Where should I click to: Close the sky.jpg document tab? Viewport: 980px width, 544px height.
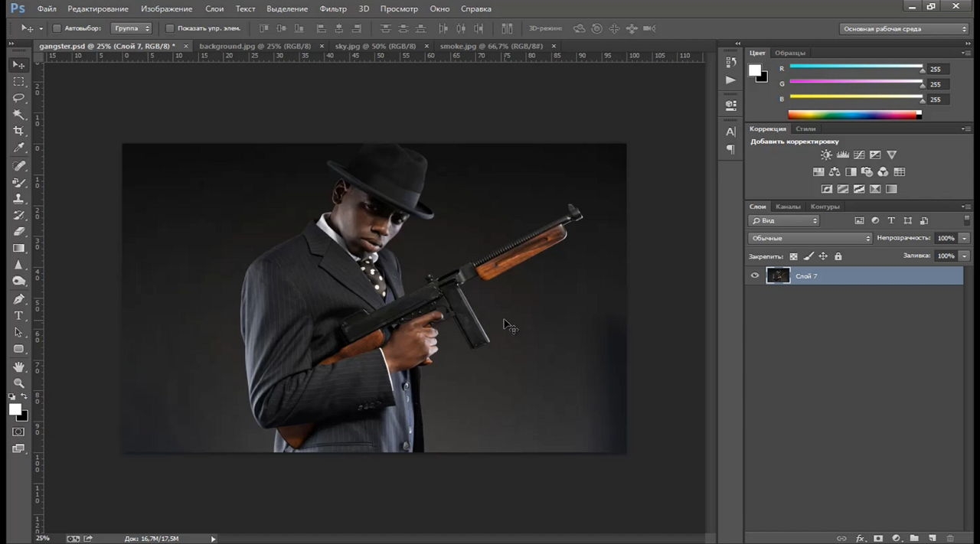(x=426, y=46)
